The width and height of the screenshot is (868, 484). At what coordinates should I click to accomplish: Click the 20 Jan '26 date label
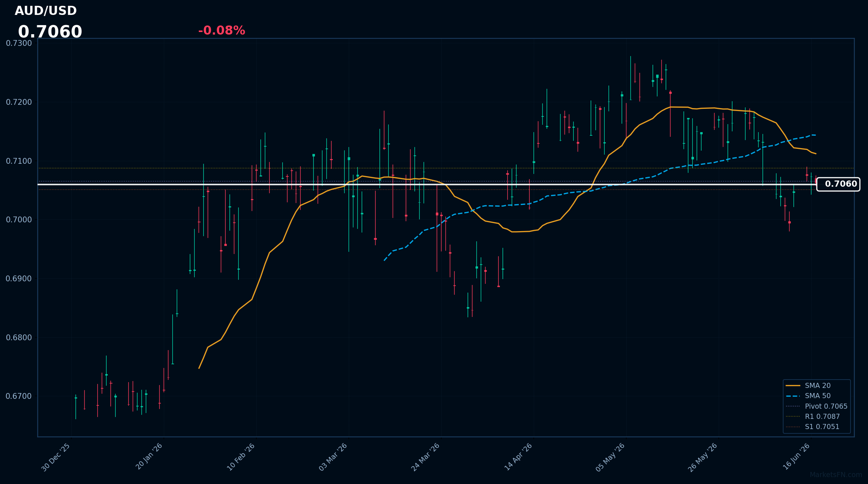click(149, 457)
